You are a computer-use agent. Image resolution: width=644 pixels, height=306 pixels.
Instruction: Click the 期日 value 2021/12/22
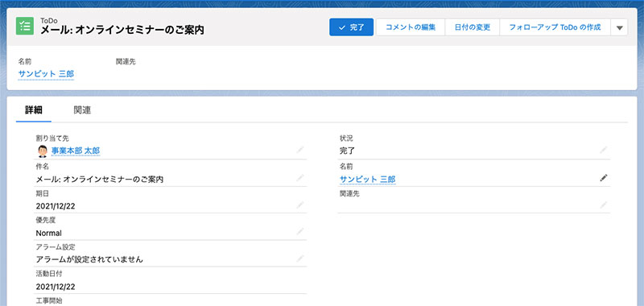click(x=56, y=206)
